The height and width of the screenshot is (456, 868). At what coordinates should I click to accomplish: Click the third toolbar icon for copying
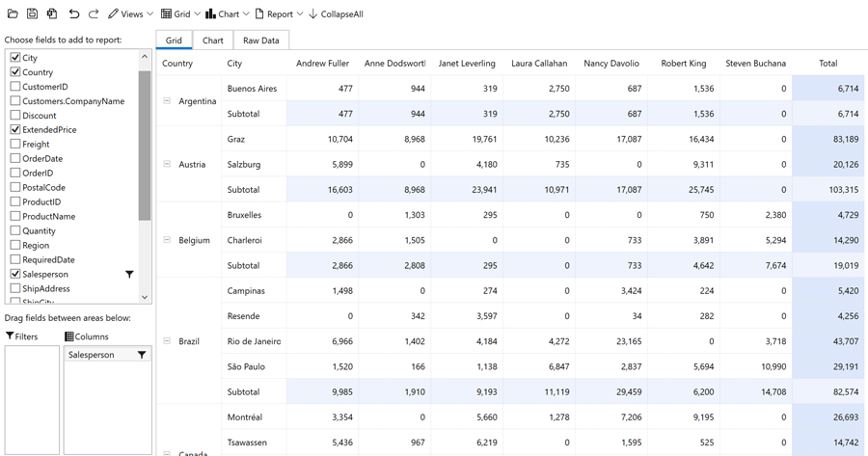52,14
